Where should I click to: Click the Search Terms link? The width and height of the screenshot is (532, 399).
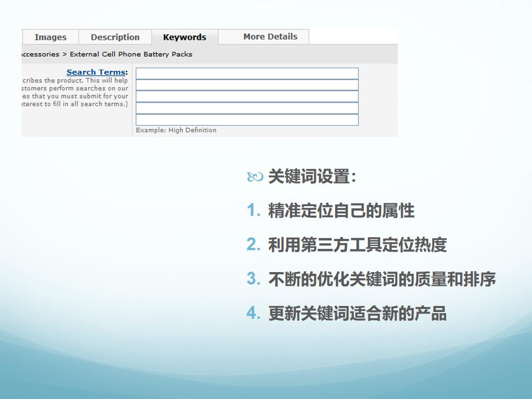pyautogui.click(x=95, y=72)
